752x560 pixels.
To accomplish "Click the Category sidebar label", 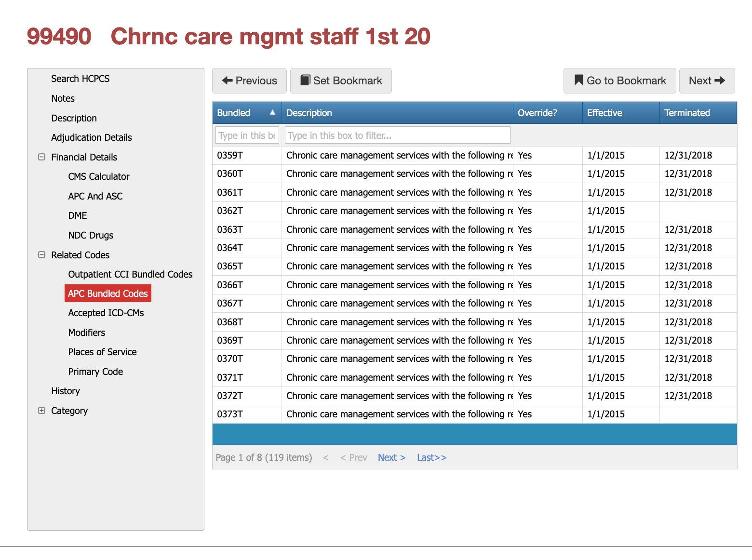I will pos(69,411).
